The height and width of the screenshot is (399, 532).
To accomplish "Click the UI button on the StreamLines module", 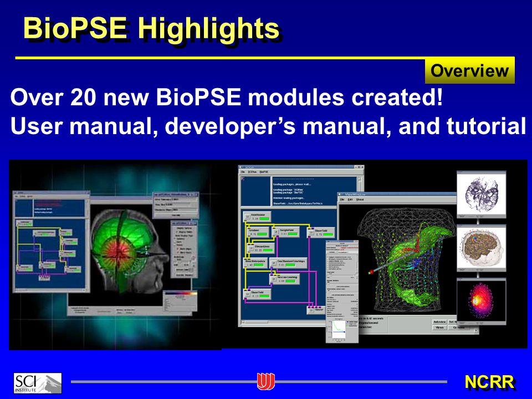I will click(x=251, y=249).
